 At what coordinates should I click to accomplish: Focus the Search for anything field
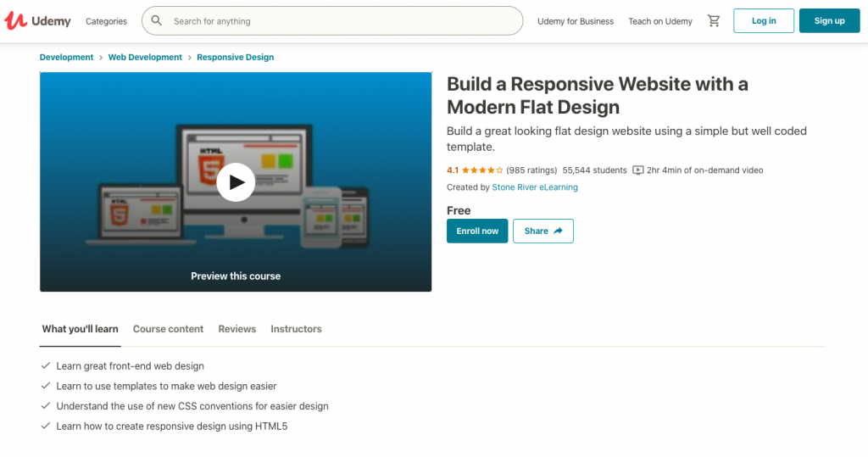coord(332,21)
